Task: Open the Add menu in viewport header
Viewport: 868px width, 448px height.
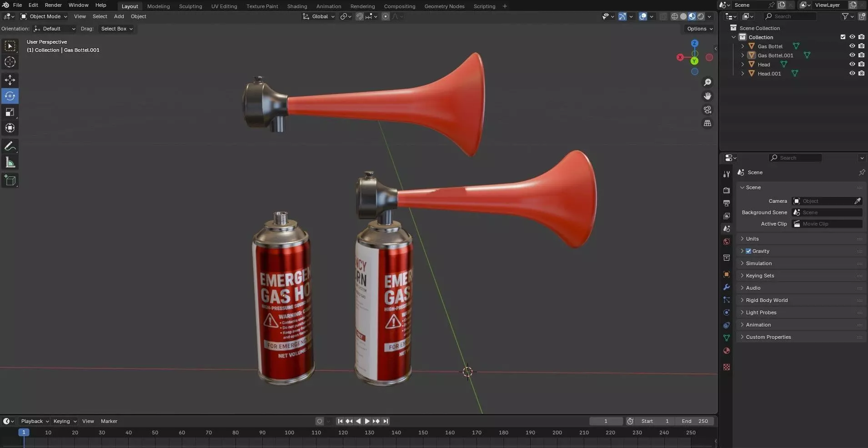Action: pyautogui.click(x=119, y=16)
